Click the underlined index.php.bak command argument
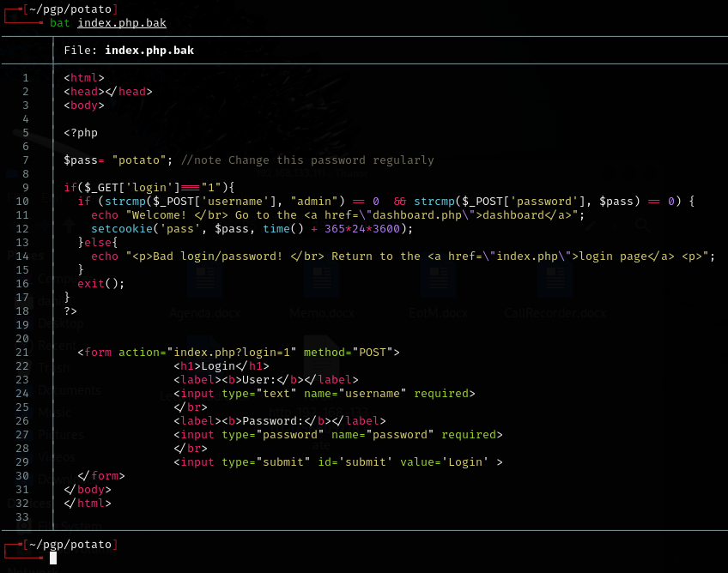The width and height of the screenshot is (728, 573). (122, 23)
